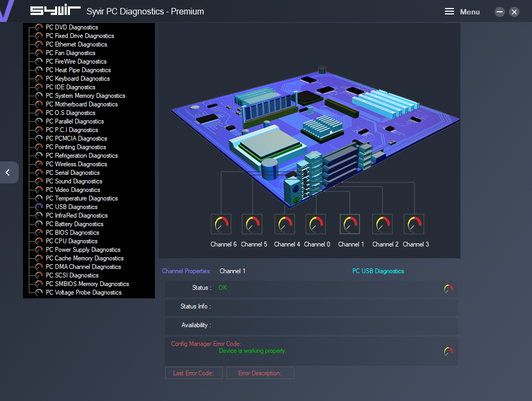Select PC Fixed Drive Diagnostics in tree
The width and height of the screenshot is (532, 401).
80,36
